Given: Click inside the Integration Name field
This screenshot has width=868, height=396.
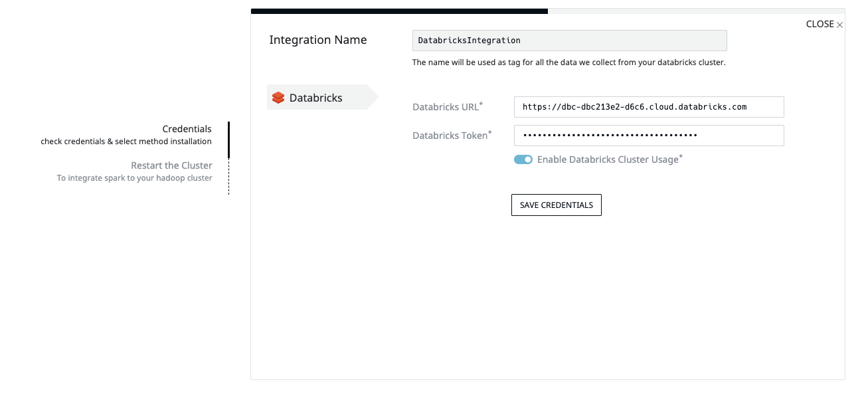Looking at the screenshot, I should click(569, 40).
